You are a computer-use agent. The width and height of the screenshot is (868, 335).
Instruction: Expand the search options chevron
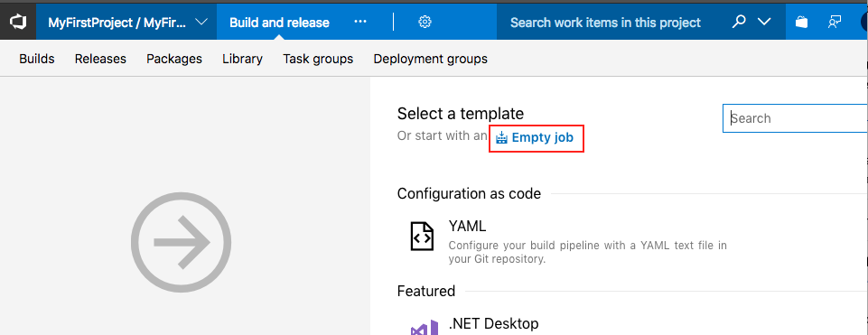coord(764,23)
